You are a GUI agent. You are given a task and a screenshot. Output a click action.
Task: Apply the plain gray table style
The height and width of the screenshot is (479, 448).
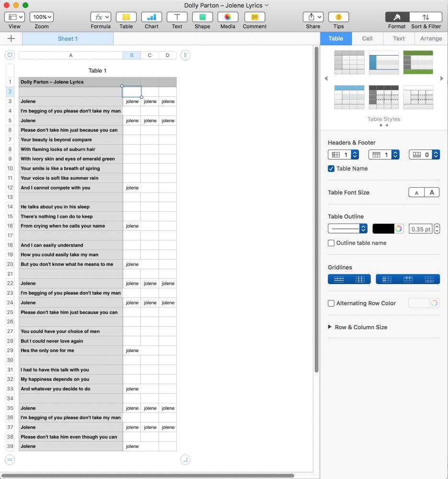pos(349,62)
